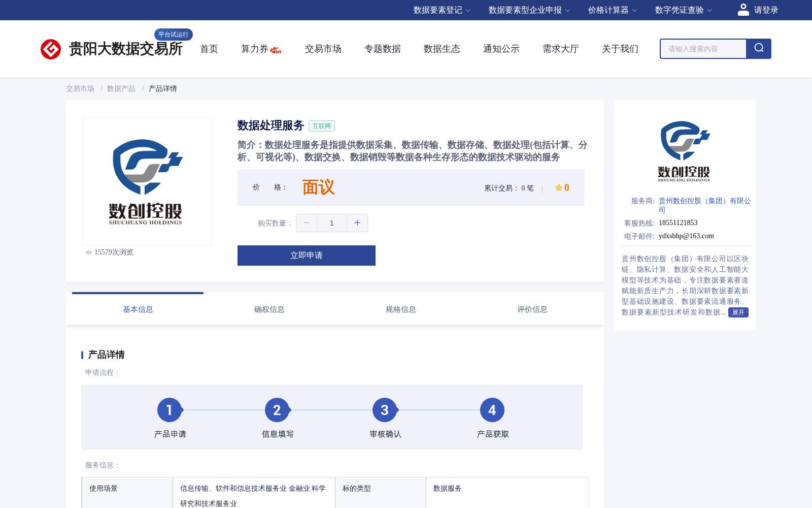Click 15579次浏览 view count text
This screenshot has height=508, width=812.
coord(114,252)
